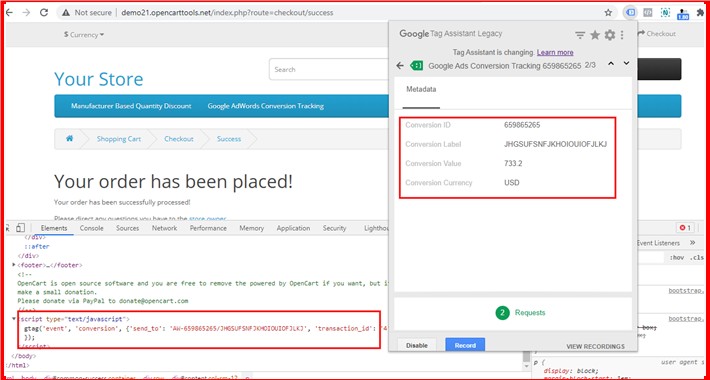The width and height of the screenshot is (710, 380).
Task: Switch to the Sources tab
Action: point(127,228)
